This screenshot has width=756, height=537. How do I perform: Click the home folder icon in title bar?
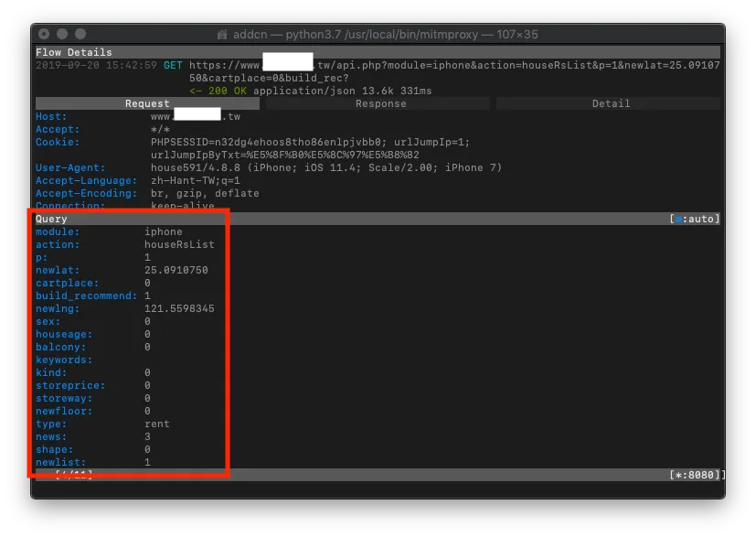(222, 35)
